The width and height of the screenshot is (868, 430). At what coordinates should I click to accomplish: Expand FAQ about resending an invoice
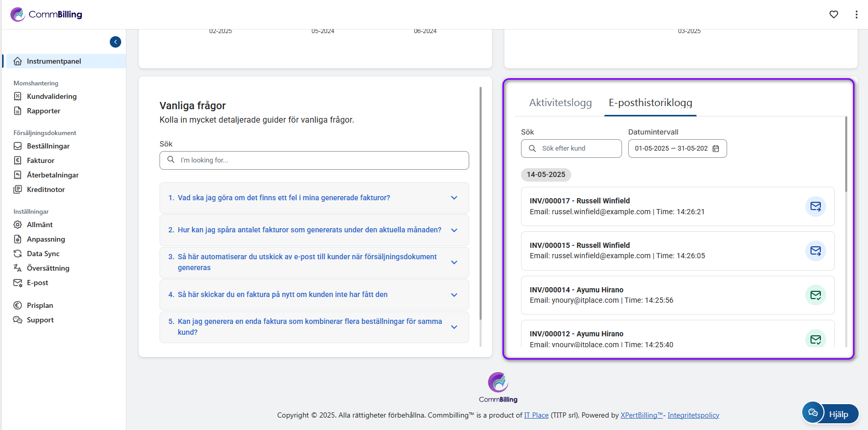pyautogui.click(x=314, y=294)
